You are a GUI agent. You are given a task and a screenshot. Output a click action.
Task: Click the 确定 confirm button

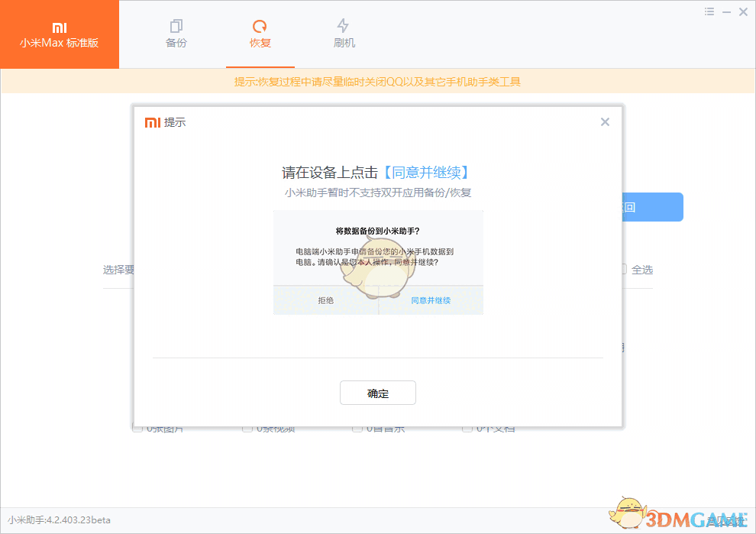click(x=377, y=392)
